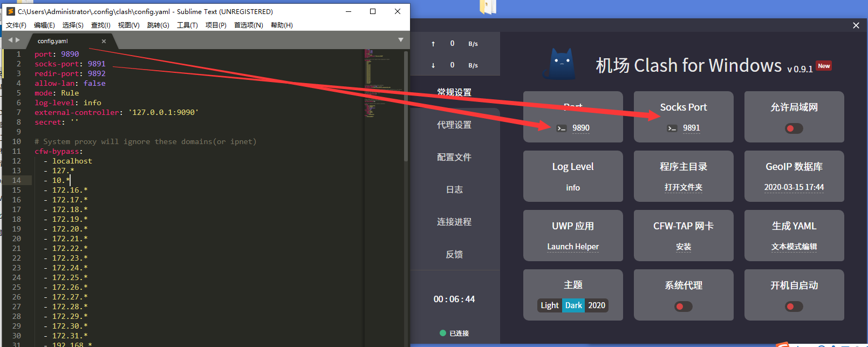
Task: Click the Sublime Text vertical scrollbar
Action: 406,106
